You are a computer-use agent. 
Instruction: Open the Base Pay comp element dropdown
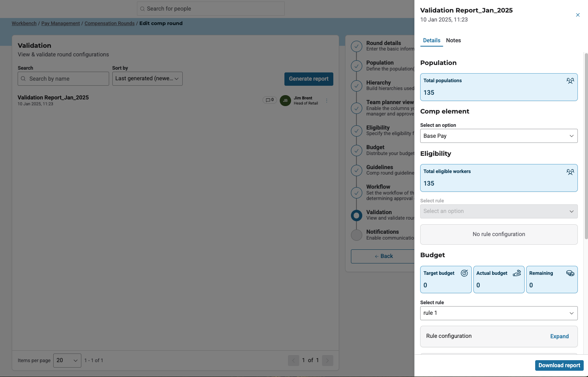(x=498, y=136)
